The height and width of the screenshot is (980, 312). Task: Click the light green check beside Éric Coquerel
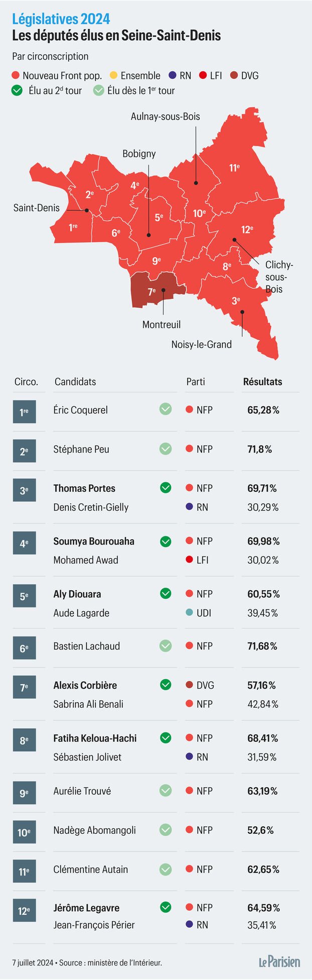pyautogui.click(x=166, y=409)
